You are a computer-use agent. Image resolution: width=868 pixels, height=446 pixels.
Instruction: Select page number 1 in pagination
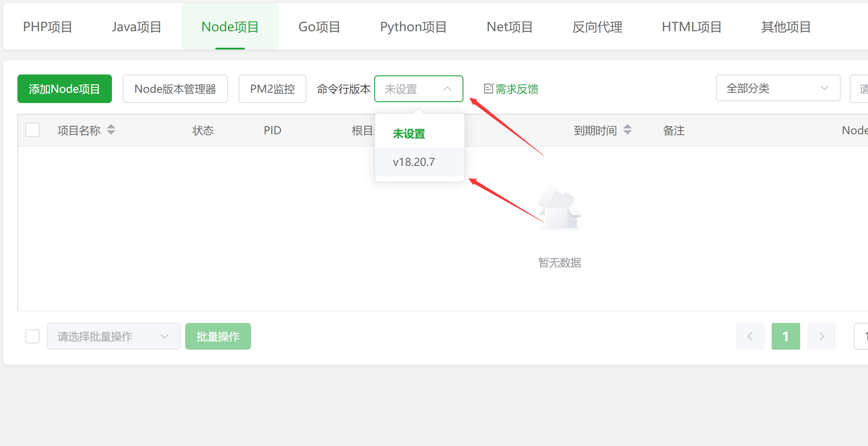click(785, 336)
